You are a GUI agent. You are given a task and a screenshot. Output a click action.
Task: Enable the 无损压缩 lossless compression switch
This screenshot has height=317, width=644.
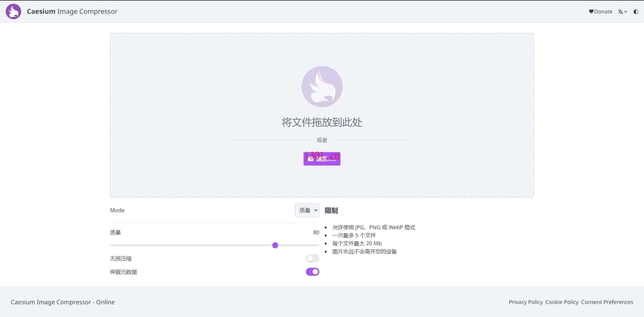[312, 258]
